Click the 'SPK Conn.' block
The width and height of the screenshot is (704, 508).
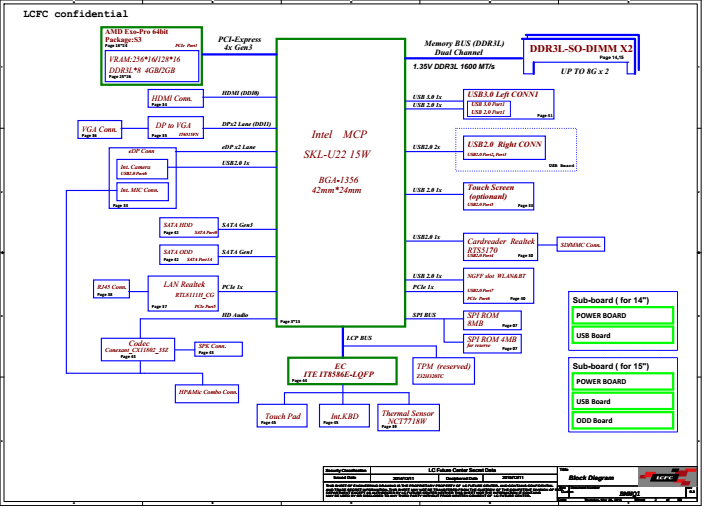click(x=219, y=349)
